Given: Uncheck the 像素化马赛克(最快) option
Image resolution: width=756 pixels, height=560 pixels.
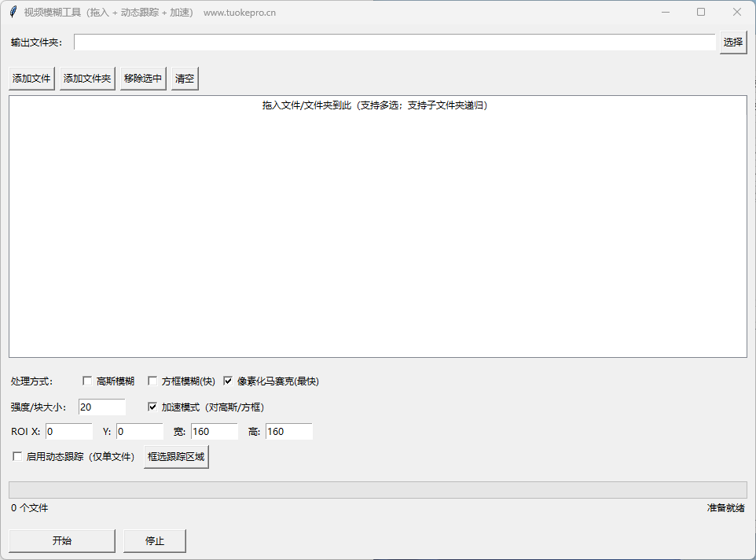Looking at the screenshot, I should pyautogui.click(x=229, y=381).
